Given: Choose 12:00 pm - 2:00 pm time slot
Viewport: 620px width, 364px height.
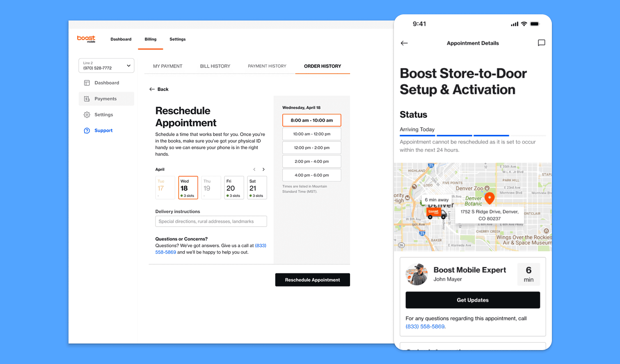Looking at the screenshot, I should [x=312, y=148].
